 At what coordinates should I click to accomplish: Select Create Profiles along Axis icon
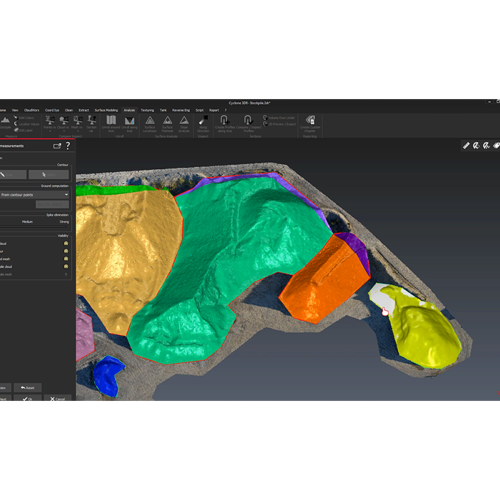[x=225, y=124]
